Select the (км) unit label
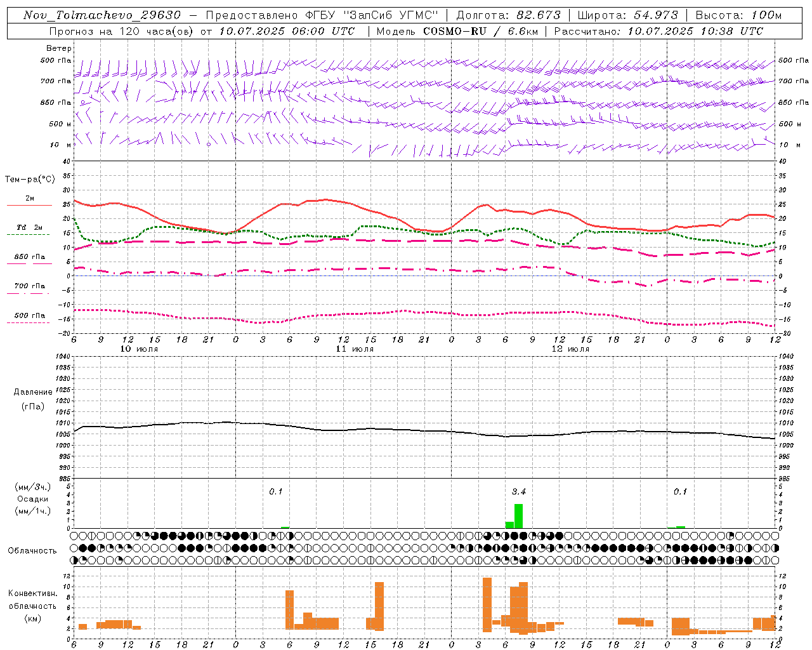This screenshot has width=812, height=650. pyautogui.click(x=32, y=618)
